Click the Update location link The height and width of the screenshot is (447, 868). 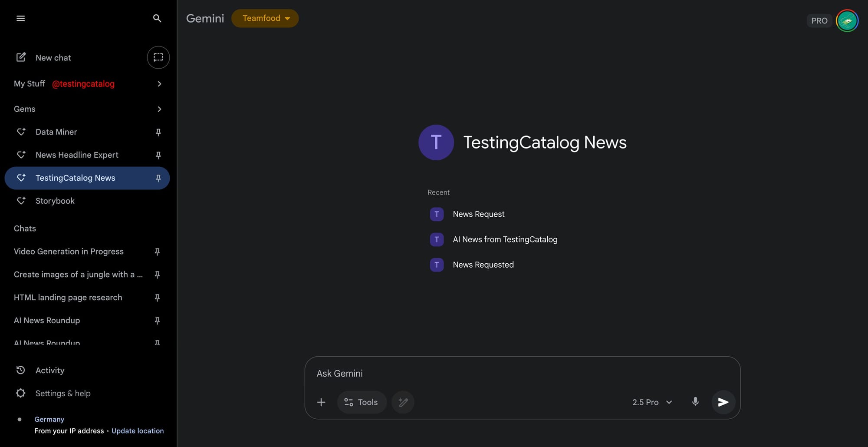point(138,430)
